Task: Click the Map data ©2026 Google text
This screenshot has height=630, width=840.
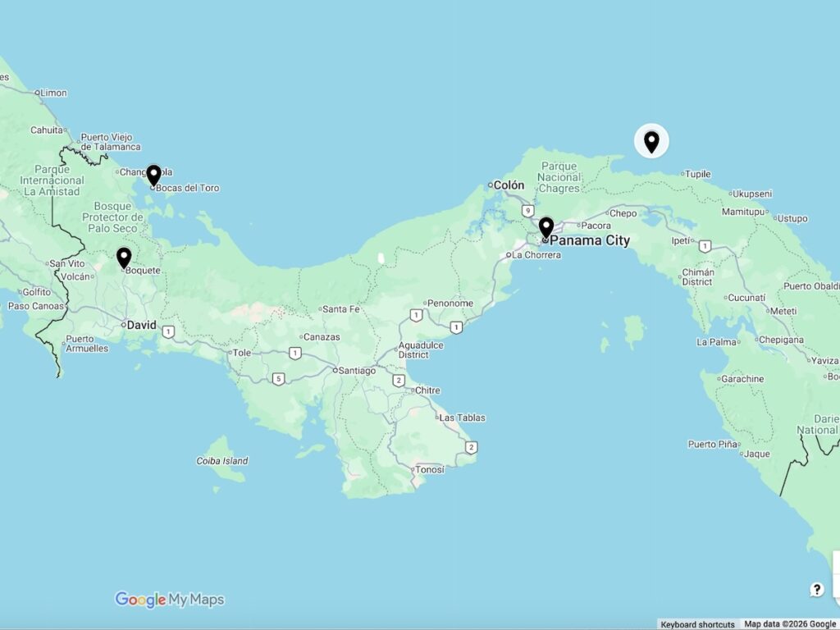Action: 791,624
